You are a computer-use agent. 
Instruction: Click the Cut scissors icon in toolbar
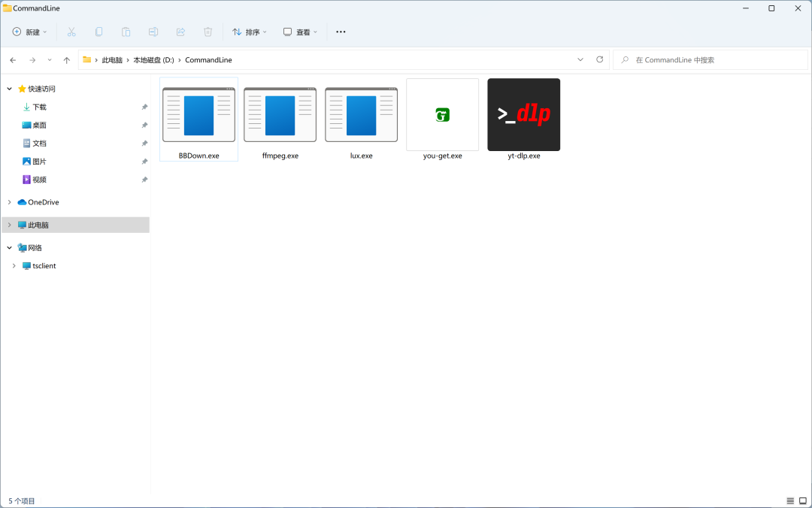click(x=71, y=32)
